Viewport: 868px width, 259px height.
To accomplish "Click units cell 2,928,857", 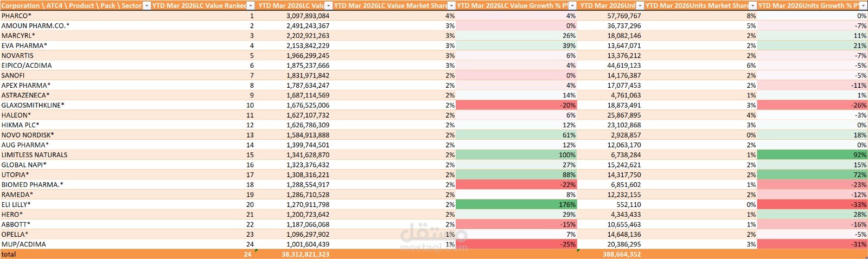I will [626, 135].
